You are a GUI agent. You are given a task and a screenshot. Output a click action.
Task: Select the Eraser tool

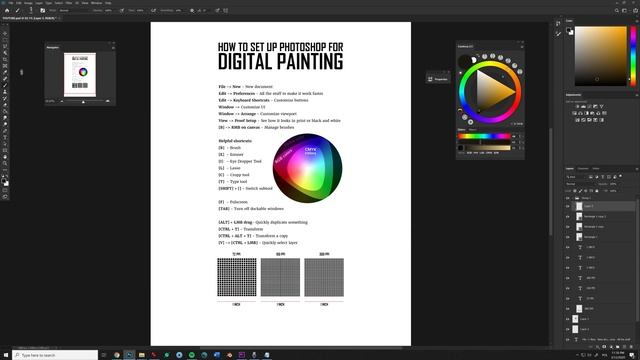[x=5, y=105]
